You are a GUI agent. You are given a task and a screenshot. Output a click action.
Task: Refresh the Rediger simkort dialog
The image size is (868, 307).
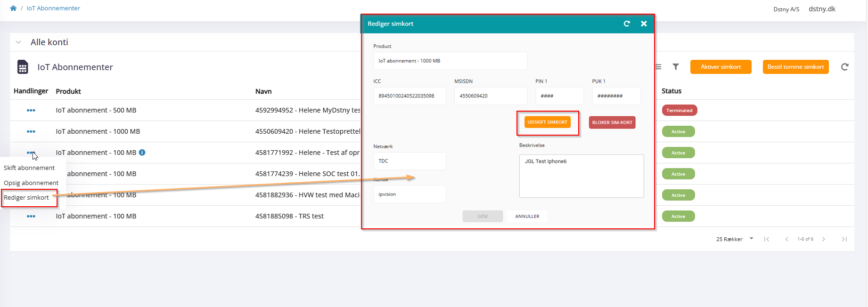click(627, 24)
